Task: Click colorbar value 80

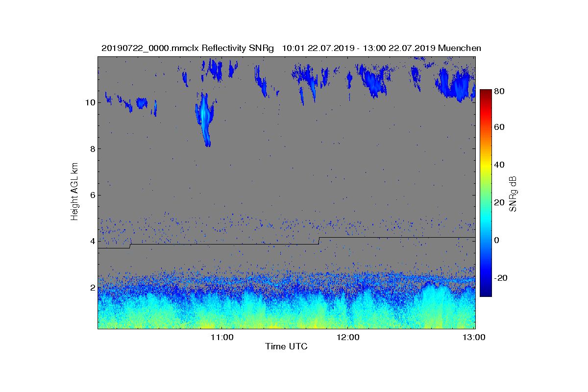Action: (x=500, y=91)
